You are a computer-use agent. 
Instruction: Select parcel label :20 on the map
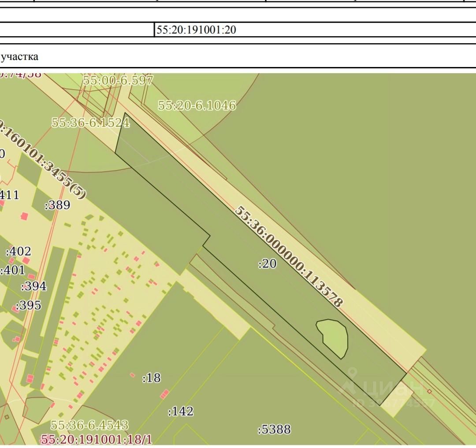pos(267,263)
